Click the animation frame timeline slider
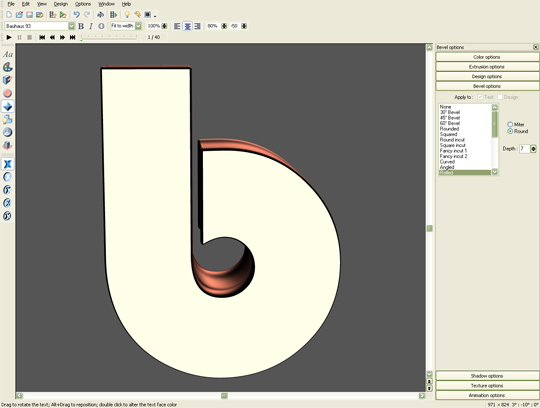 pos(109,37)
